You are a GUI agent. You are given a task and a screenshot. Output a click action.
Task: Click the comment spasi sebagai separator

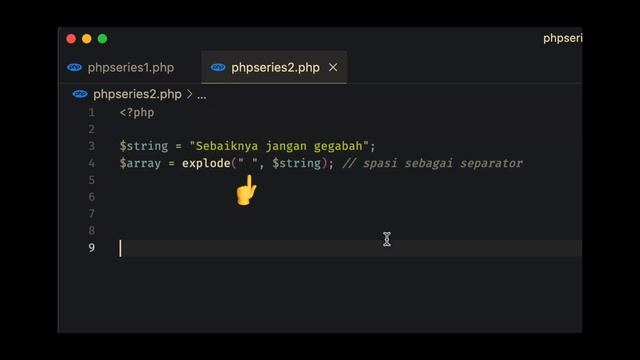point(433,163)
